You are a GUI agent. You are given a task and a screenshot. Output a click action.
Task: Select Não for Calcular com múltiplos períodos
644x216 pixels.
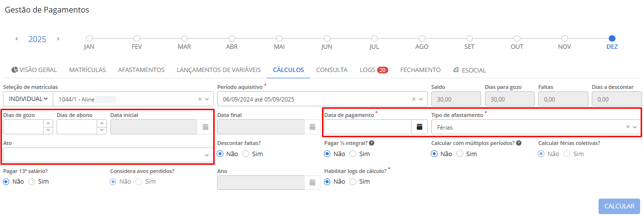435,154
